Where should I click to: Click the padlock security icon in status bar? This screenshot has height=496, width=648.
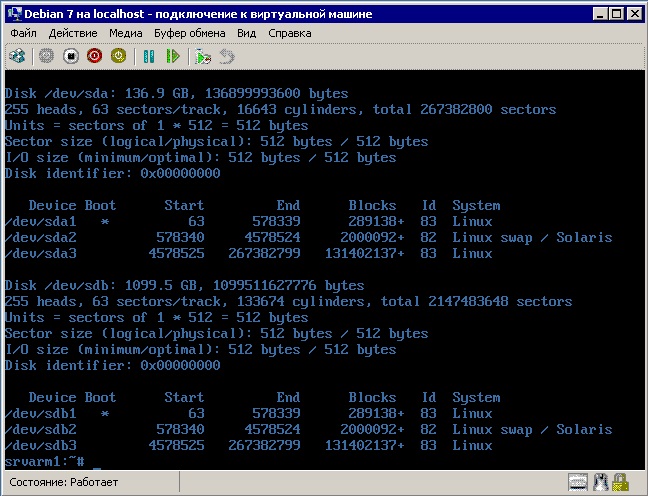[x=620, y=482]
